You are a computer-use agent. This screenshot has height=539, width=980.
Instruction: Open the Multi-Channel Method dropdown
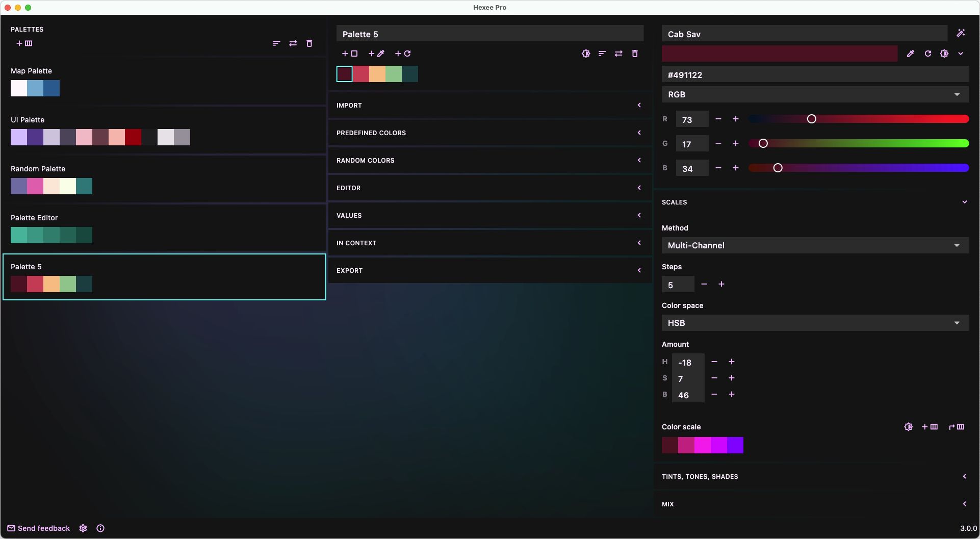814,245
